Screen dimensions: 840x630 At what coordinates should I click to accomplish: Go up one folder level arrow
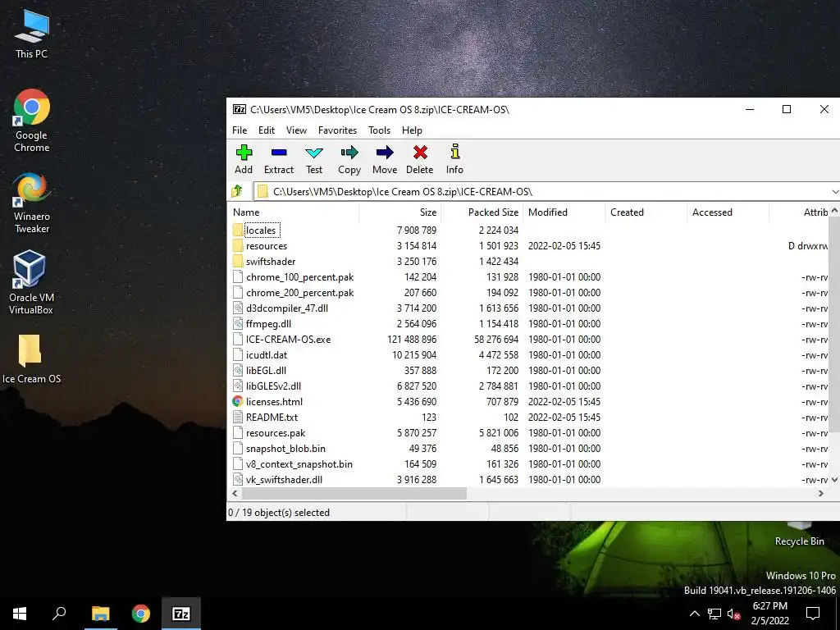(237, 190)
